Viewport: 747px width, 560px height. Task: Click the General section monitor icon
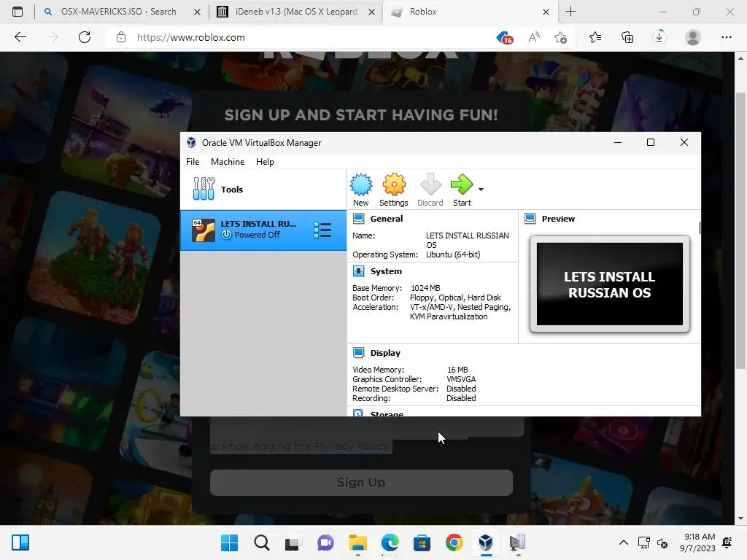(359, 219)
